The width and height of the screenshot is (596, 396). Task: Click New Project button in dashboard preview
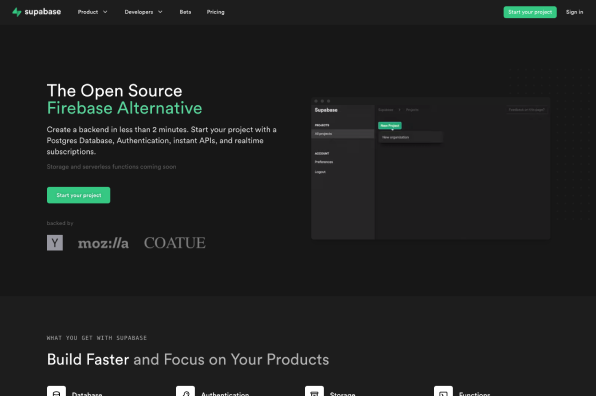[390, 125]
